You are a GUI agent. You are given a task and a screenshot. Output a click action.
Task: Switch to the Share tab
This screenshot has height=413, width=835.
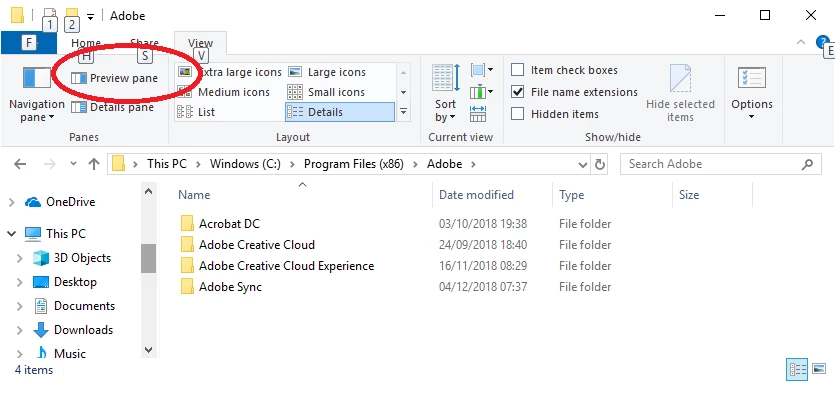pos(144,43)
